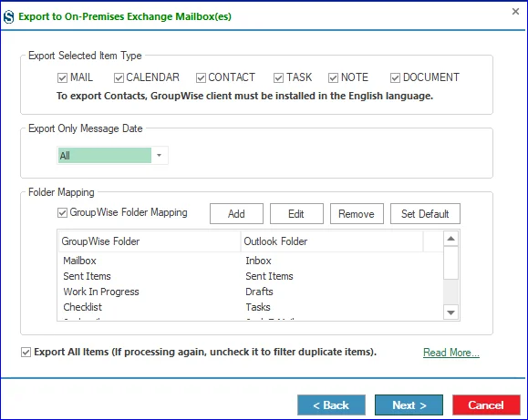Toggle the CONTACT item type checkbox
This screenshot has height=420, width=528.
201,77
